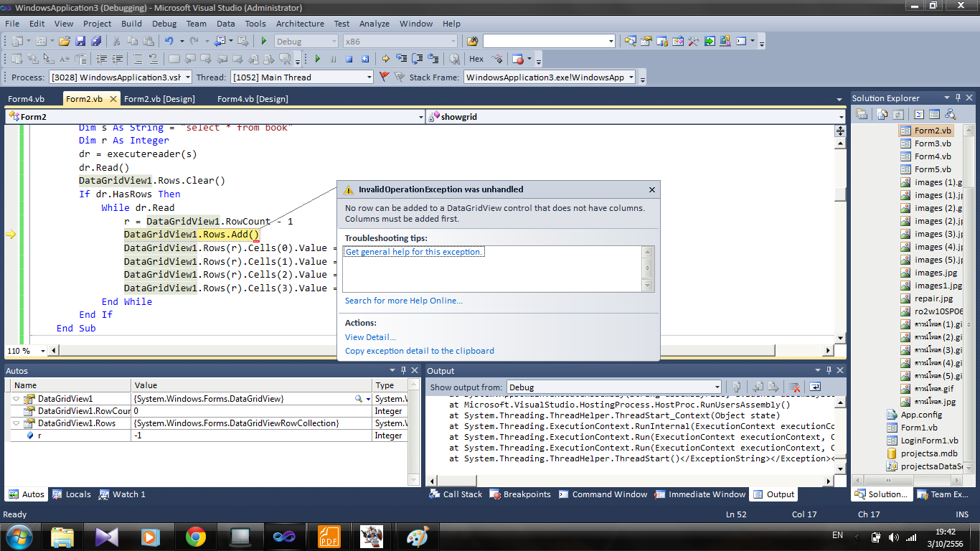
Task: Switch to the Form4.vb editor tab
Action: click(x=27, y=99)
